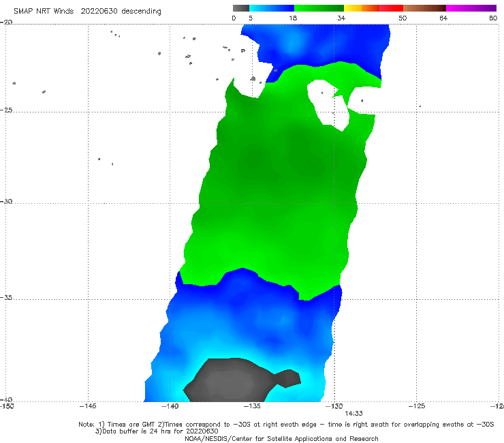Click the colorbar label '50'

[x=403, y=18]
